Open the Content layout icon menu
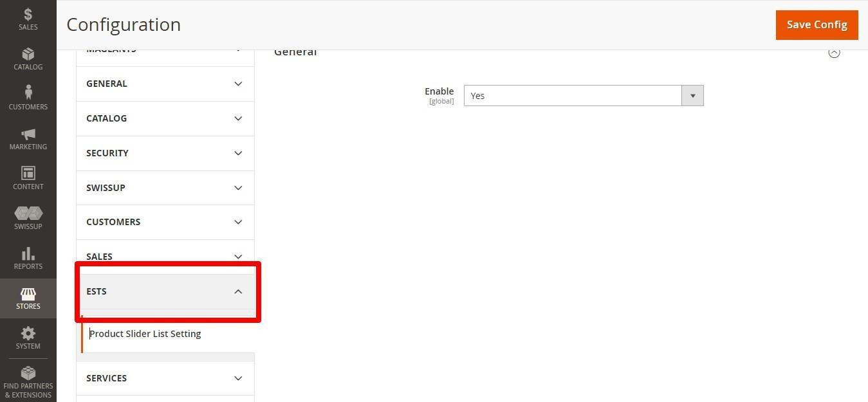 pyautogui.click(x=28, y=178)
